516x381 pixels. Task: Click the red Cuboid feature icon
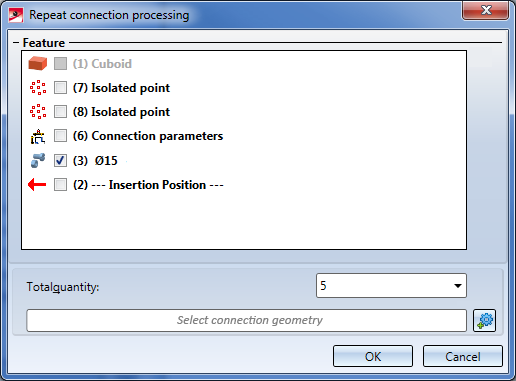(x=38, y=63)
